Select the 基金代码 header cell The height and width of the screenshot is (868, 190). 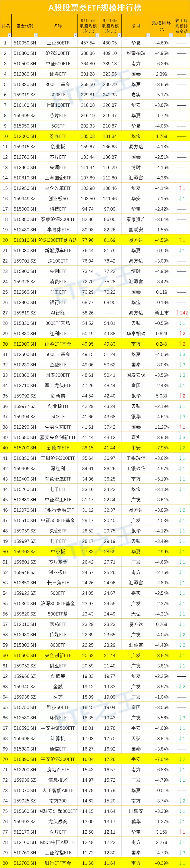coord(25,26)
